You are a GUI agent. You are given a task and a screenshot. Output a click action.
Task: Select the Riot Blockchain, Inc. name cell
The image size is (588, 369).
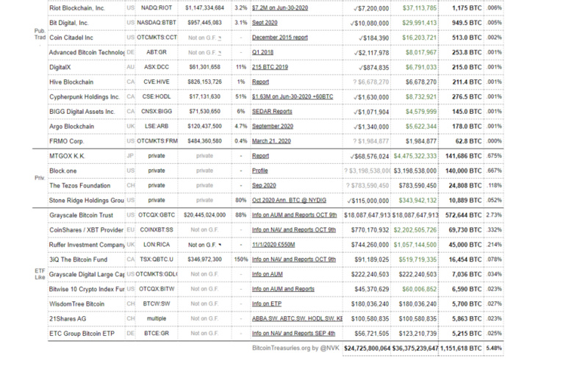pyautogui.click(x=87, y=8)
